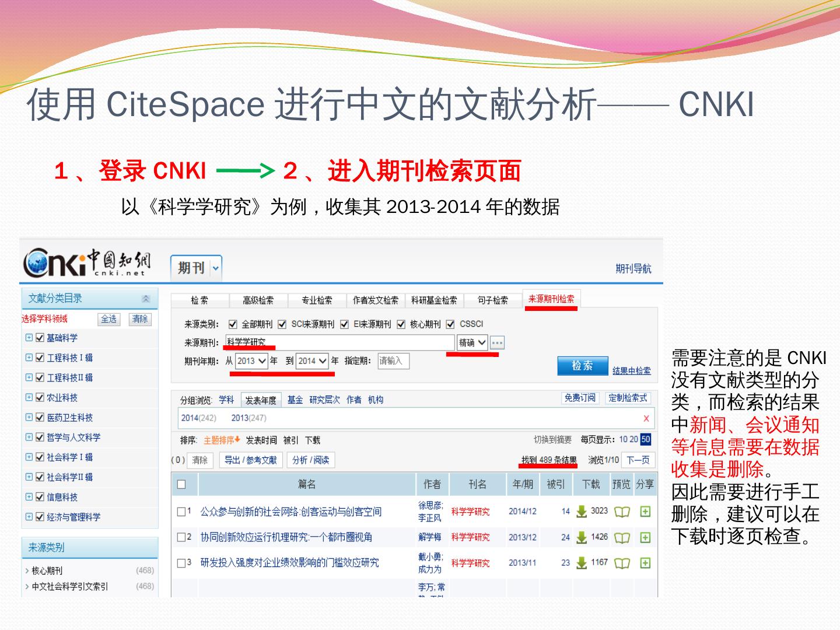Click the share plus icon for row 3

click(645, 563)
